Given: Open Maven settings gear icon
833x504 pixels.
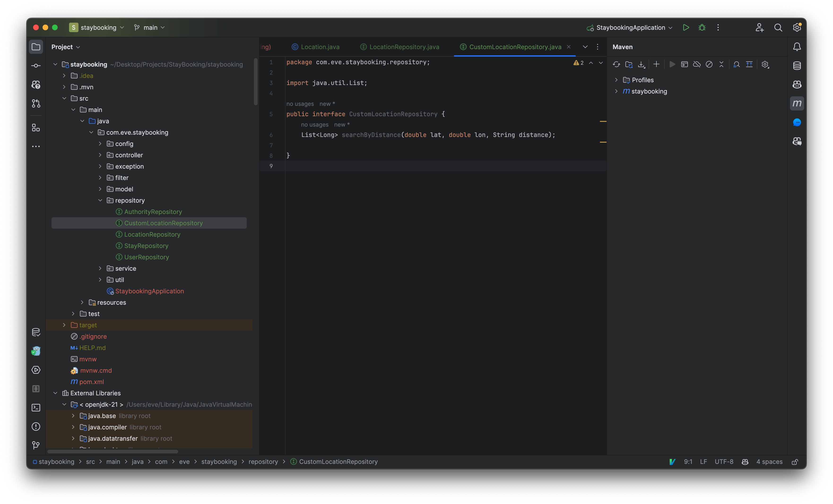Looking at the screenshot, I should (765, 64).
